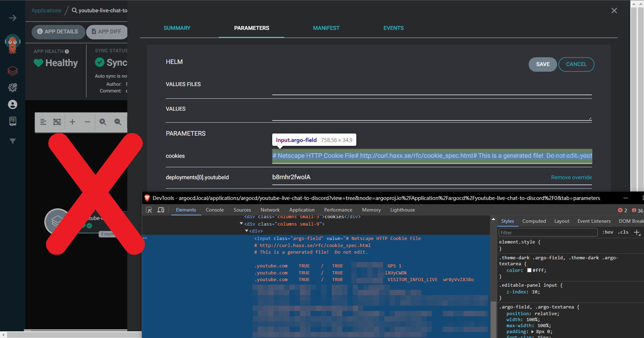Click the white #fff color swatch

[x=529, y=270]
